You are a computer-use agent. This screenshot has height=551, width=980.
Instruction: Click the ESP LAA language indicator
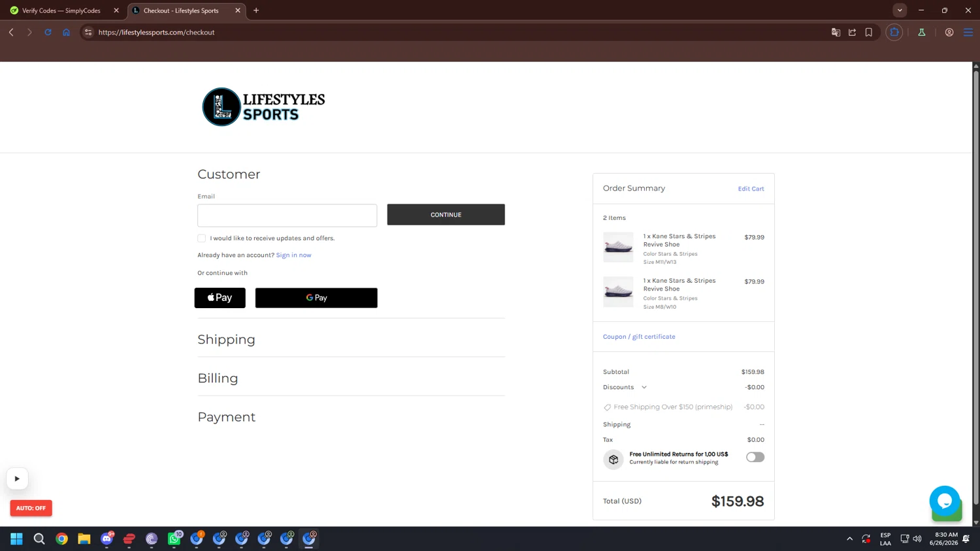coord(885,539)
